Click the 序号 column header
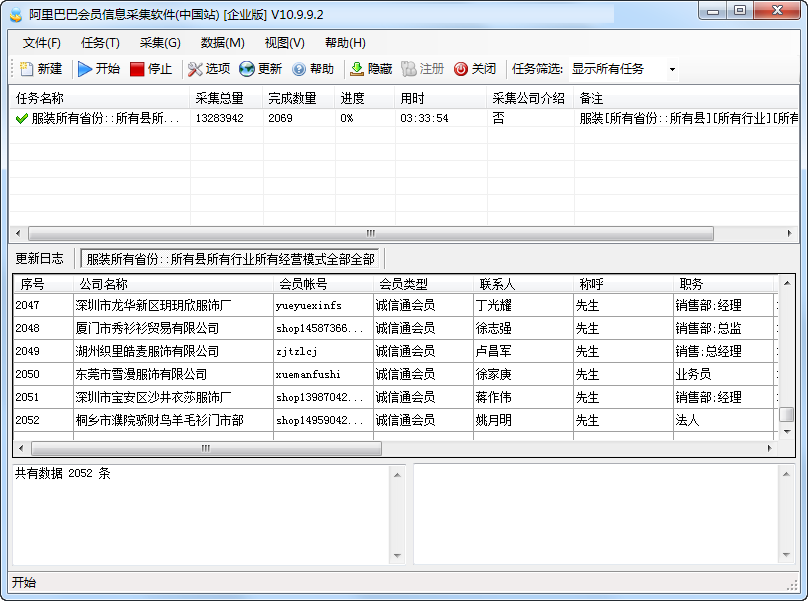 pyautogui.click(x=43, y=284)
